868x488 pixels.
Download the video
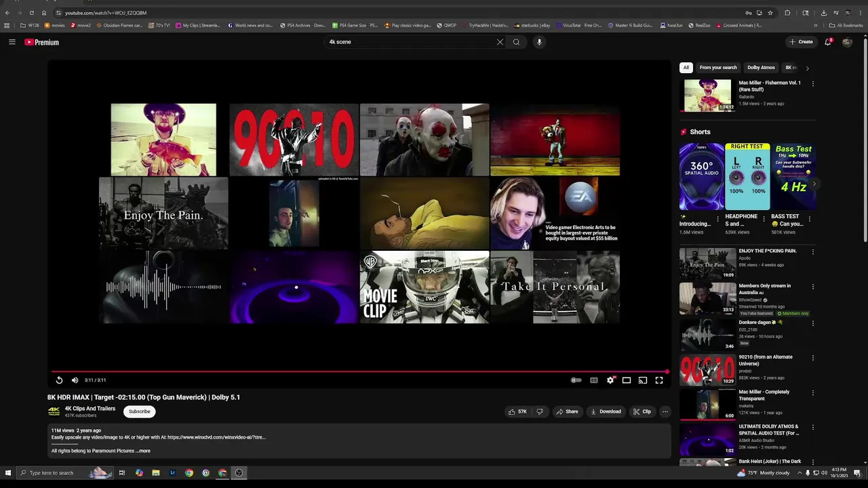pos(606,411)
